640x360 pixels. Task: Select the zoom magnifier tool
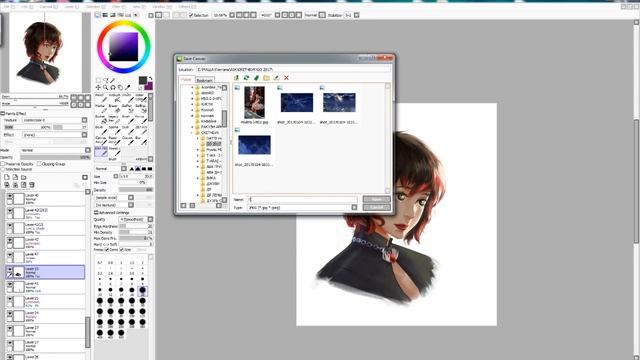(x=106, y=87)
